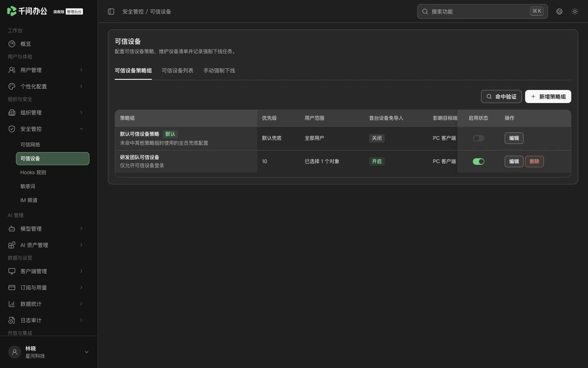Viewport: 588px width, 368px height.
Task: Focus the 搜索功能 search field
Action: pos(483,11)
